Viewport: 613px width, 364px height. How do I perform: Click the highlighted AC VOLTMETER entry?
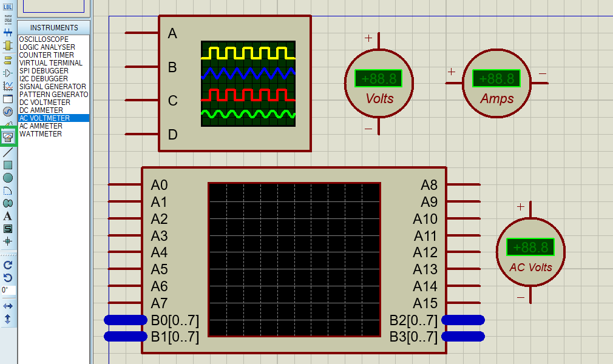coord(54,118)
